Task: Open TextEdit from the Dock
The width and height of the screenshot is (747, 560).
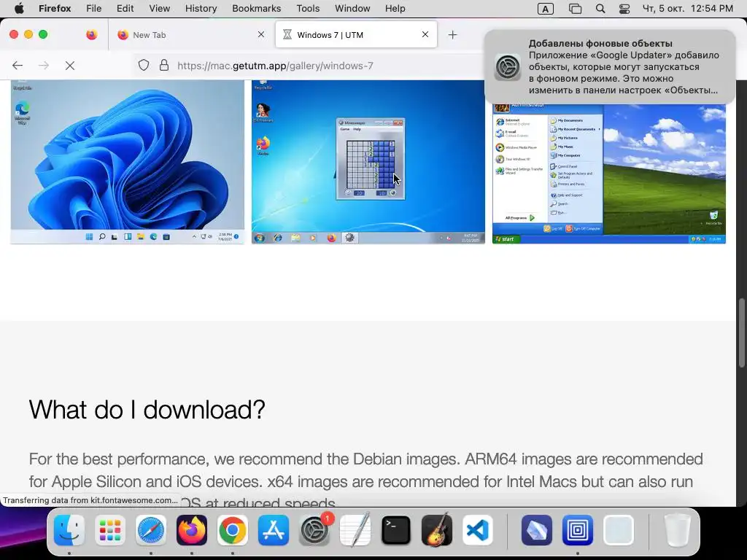Action: [x=355, y=530]
